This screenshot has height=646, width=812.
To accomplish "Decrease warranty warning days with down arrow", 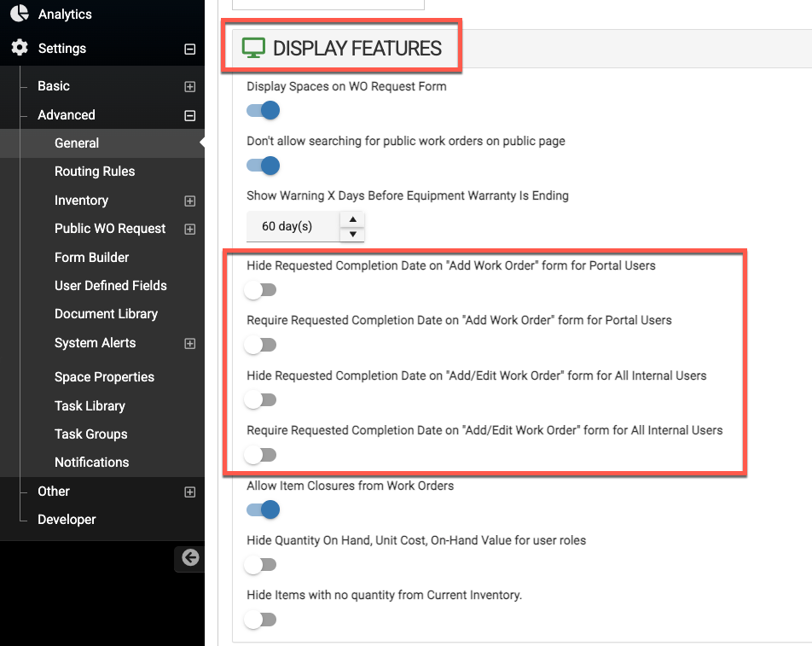I will (352, 235).
